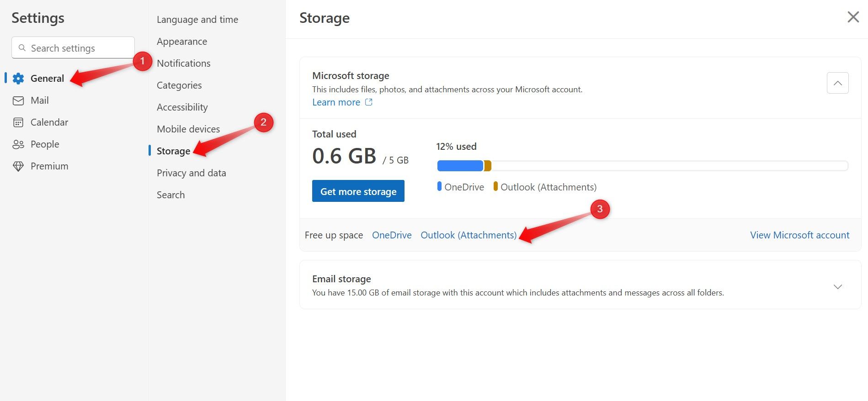This screenshot has width=868, height=401.
Task: Open the Storage settings tab
Action: [x=173, y=151]
